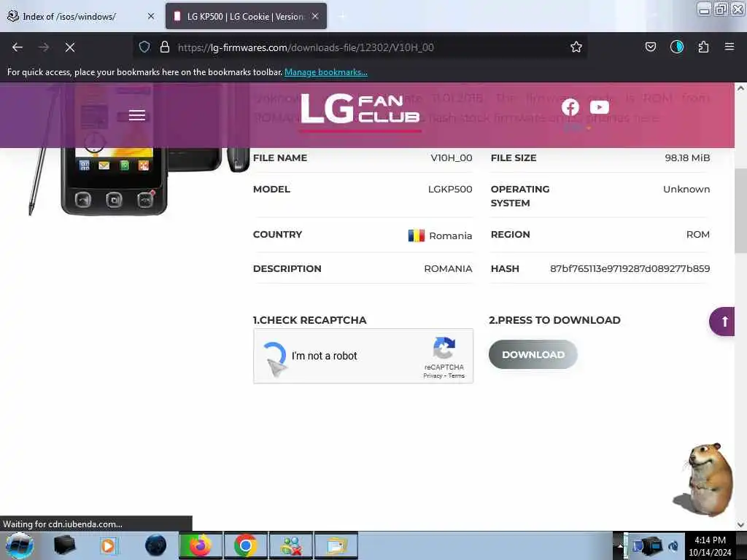This screenshot has height=560, width=747.
Task: Open the media player taskbar icon
Action: click(108, 545)
